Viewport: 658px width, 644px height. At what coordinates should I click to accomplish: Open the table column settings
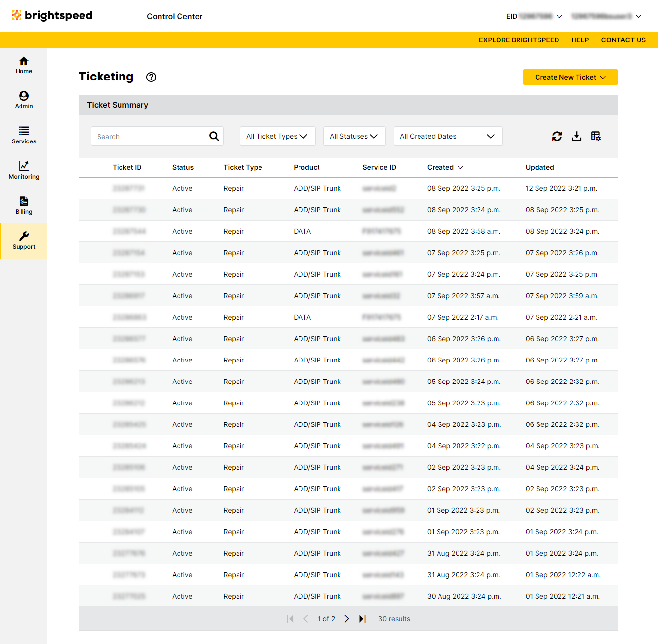[x=596, y=136]
